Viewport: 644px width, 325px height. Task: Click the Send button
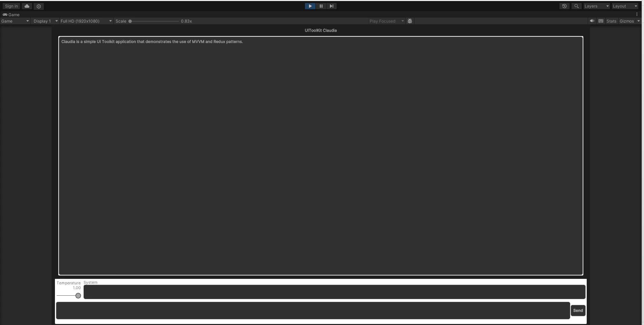tap(578, 311)
